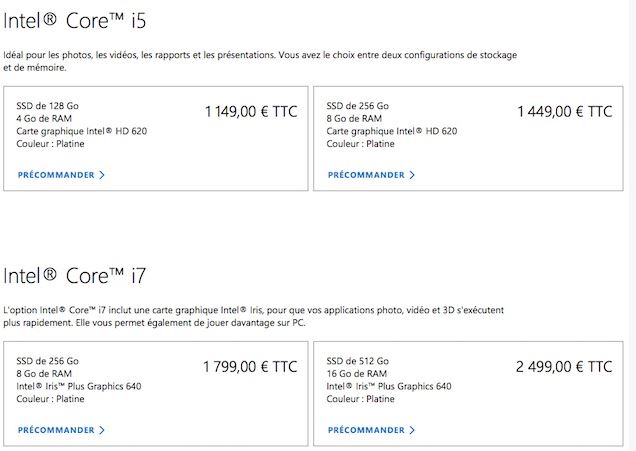Click the "SSD de 512 Go" spec text
The height and width of the screenshot is (451, 636).
click(358, 360)
